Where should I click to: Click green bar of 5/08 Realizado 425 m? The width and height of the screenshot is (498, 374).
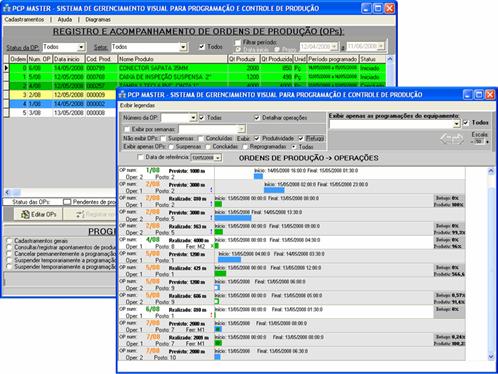[220, 274]
